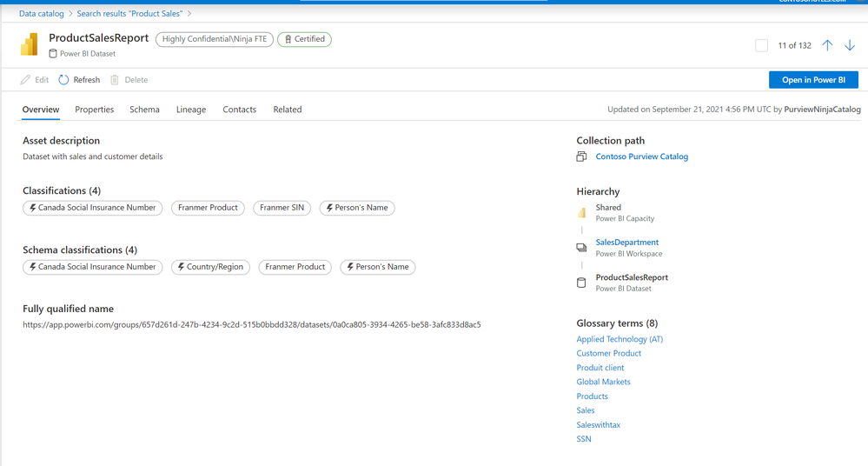The width and height of the screenshot is (868, 466).
Task: Click Person's Name tag under Classifications
Action: pos(357,208)
